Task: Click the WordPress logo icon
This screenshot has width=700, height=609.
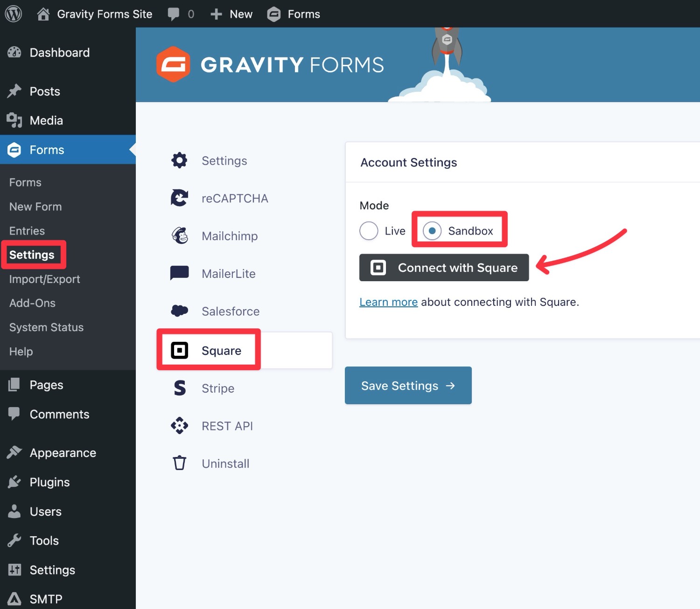Action: (x=14, y=14)
